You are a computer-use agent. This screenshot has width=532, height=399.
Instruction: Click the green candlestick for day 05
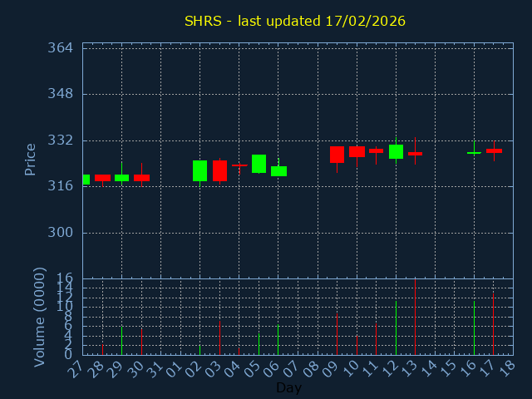click(x=259, y=164)
